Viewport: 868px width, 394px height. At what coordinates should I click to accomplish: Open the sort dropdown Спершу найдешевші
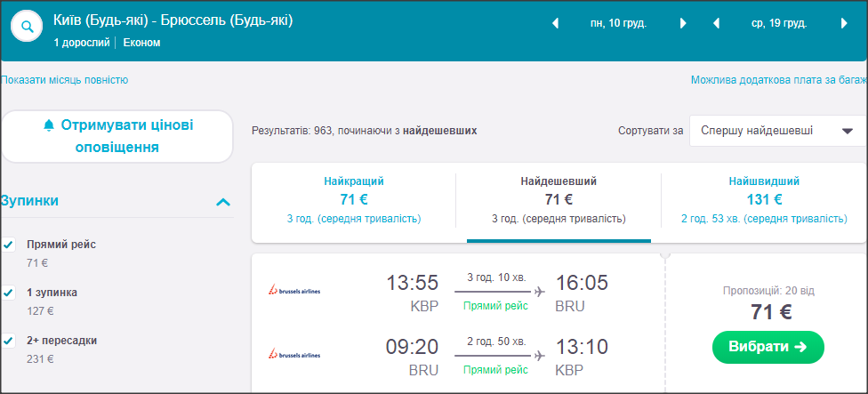click(x=776, y=131)
